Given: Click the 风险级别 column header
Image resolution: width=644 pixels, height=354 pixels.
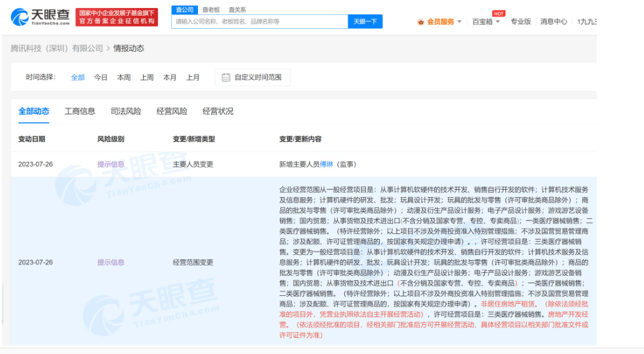Looking at the screenshot, I should [110, 140].
